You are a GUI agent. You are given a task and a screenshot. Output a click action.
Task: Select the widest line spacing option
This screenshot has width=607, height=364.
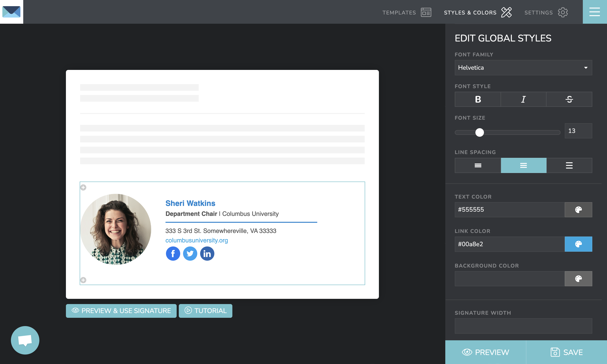(569, 165)
